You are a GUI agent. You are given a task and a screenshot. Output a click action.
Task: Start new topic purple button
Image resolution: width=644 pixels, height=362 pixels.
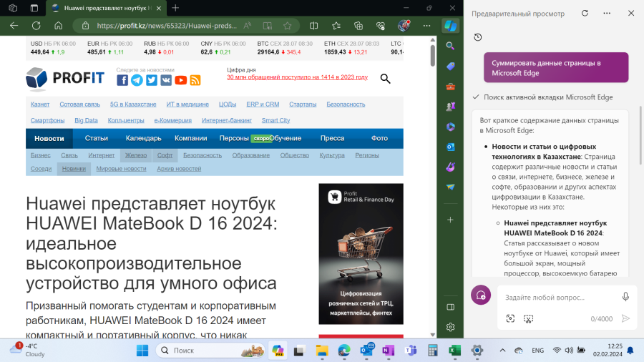pos(481,295)
